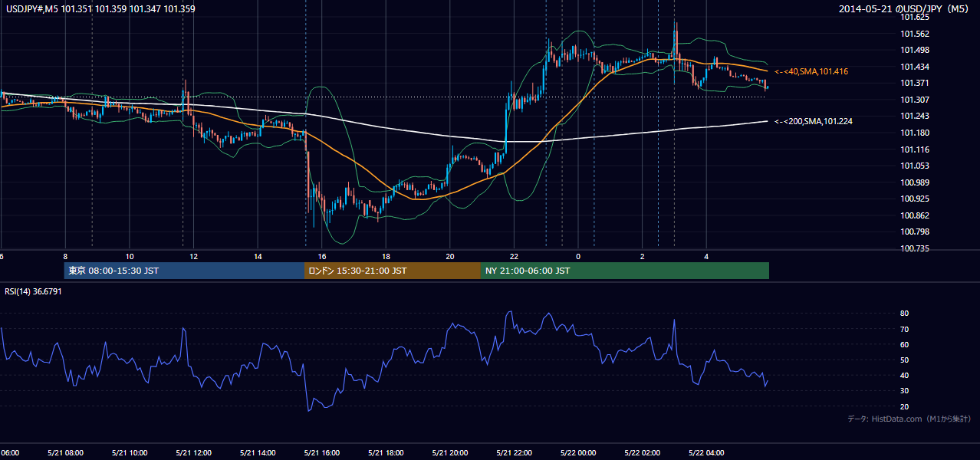
Task: Click hour marker 18 above session bars
Action: pyautogui.click(x=386, y=256)
